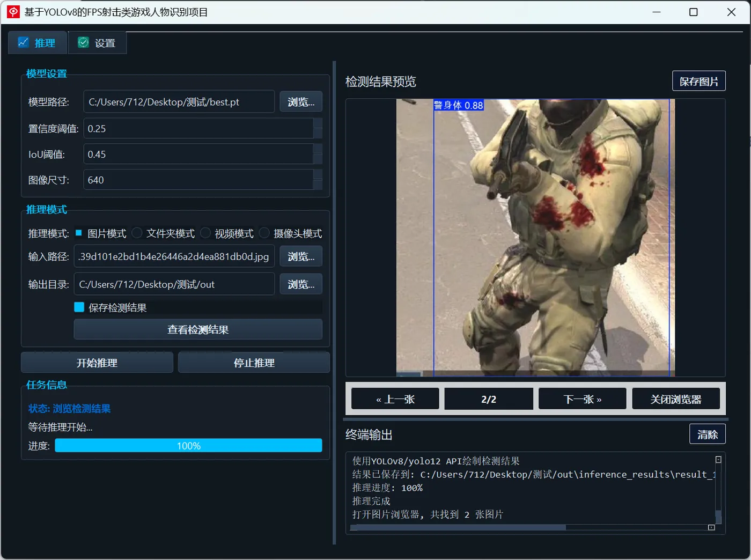Viewport: 751px width, 560px height.
Task: Save picture using 保存图片 button
Action: tap(699, 81)
